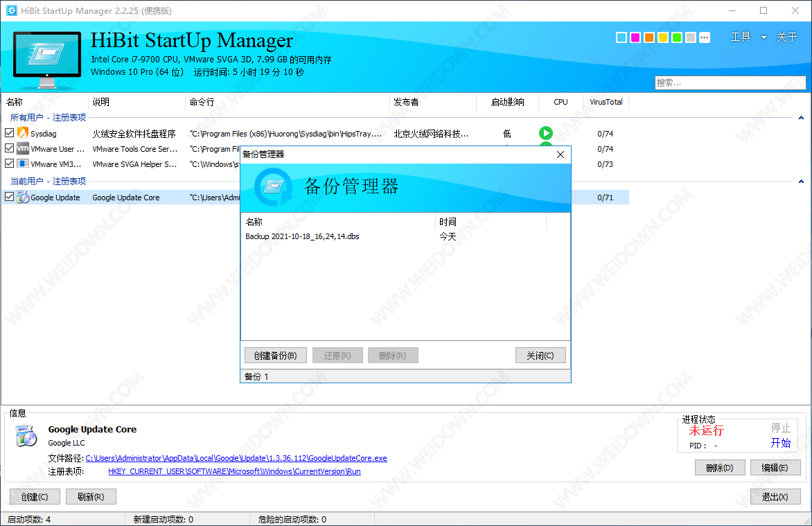The width and height of the screenshot is (812, 526).
Task: Uncheck the VMware VM3 startup entry
Action: [x=9, y=164]
